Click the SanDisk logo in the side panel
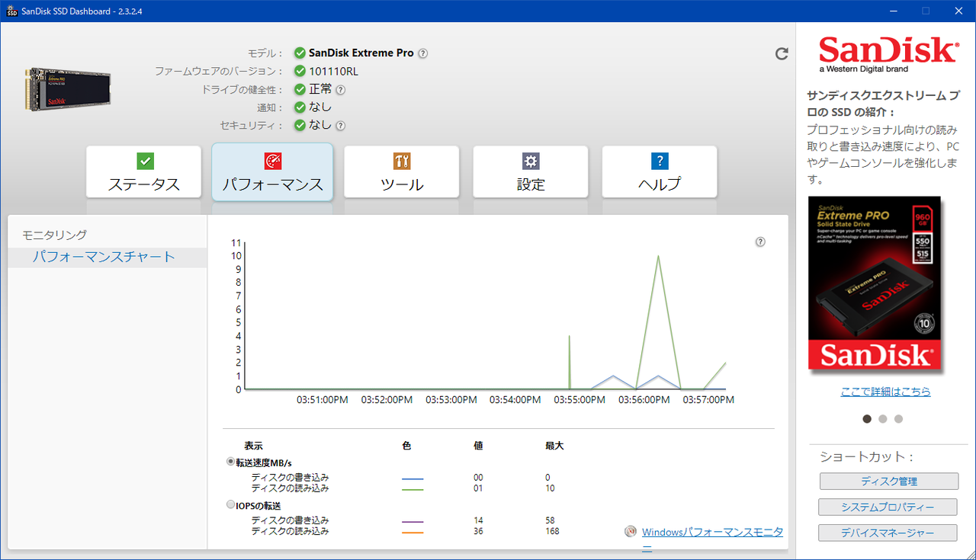This screenshot has width=976, height=560. tap(888, 53)
